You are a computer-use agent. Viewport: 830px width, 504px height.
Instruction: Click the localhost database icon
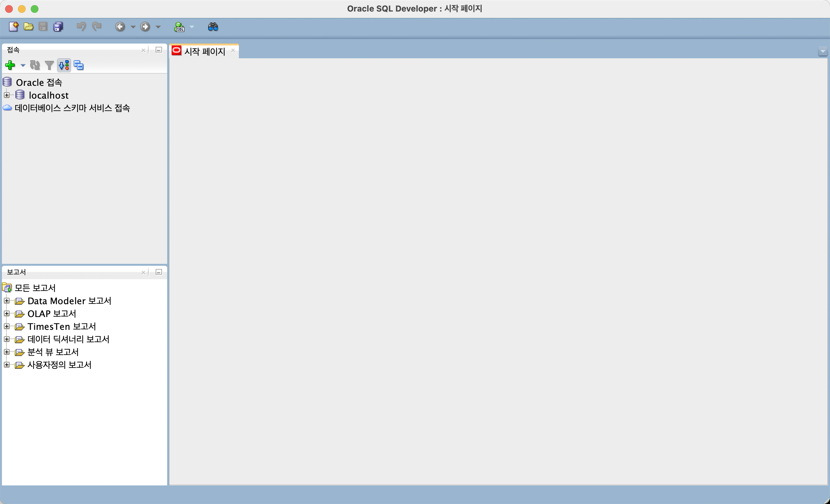click(20, 95)
